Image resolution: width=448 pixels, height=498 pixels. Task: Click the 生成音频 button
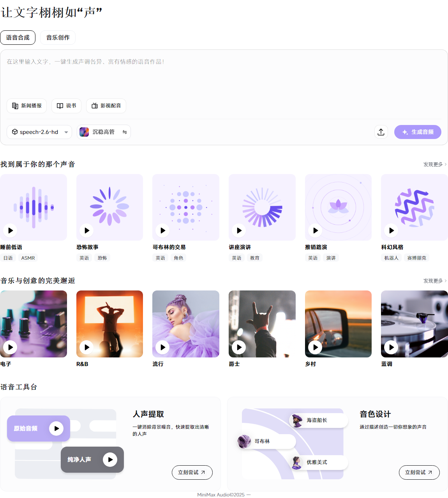pos(418,132)
